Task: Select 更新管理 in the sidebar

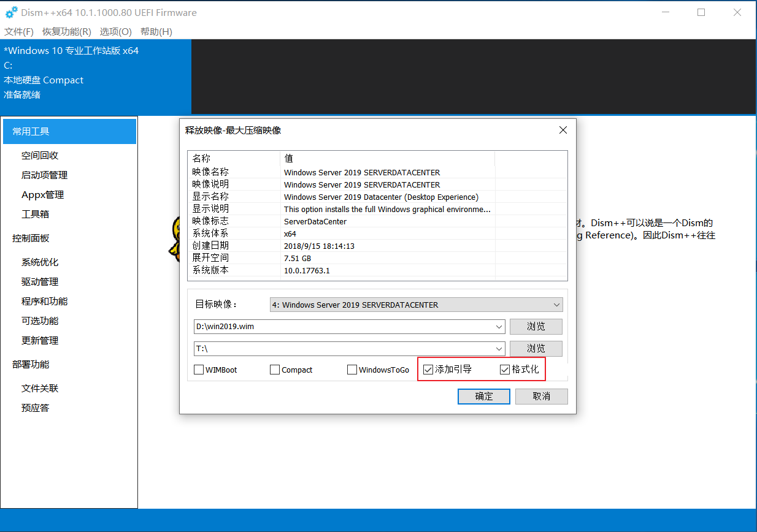Action: 39,340
